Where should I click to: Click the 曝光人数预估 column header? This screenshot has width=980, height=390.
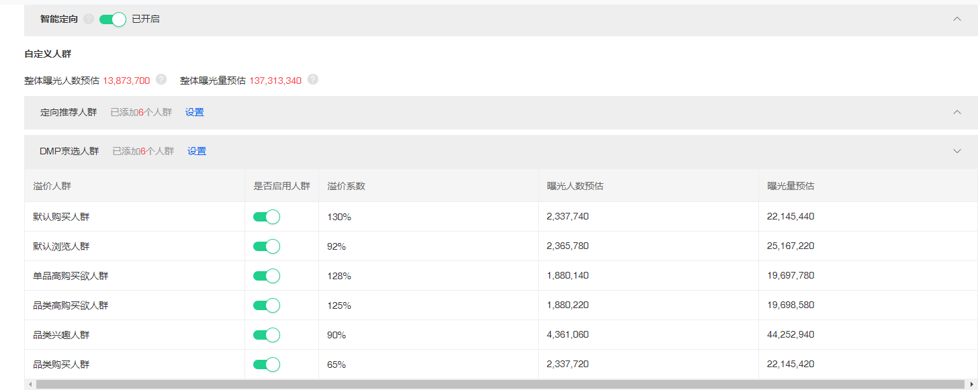(x=575, y=186)
